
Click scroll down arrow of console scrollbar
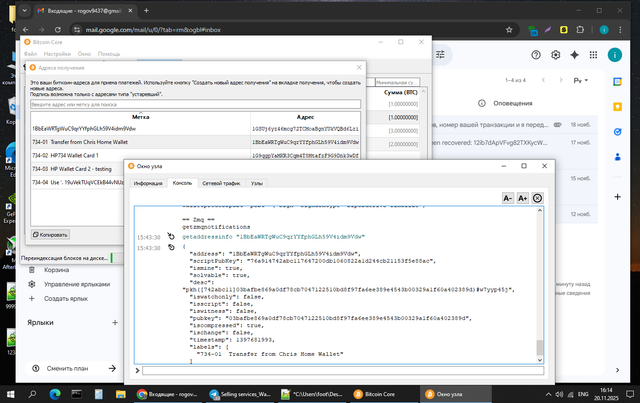540,360
